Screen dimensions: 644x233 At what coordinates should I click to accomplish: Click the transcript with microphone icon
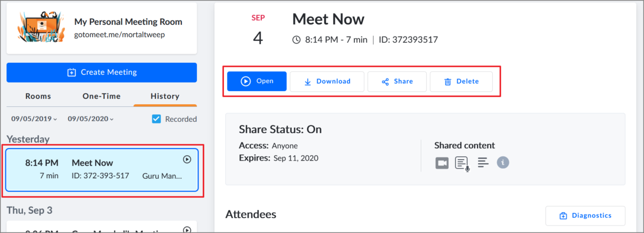tap(462, 163)
